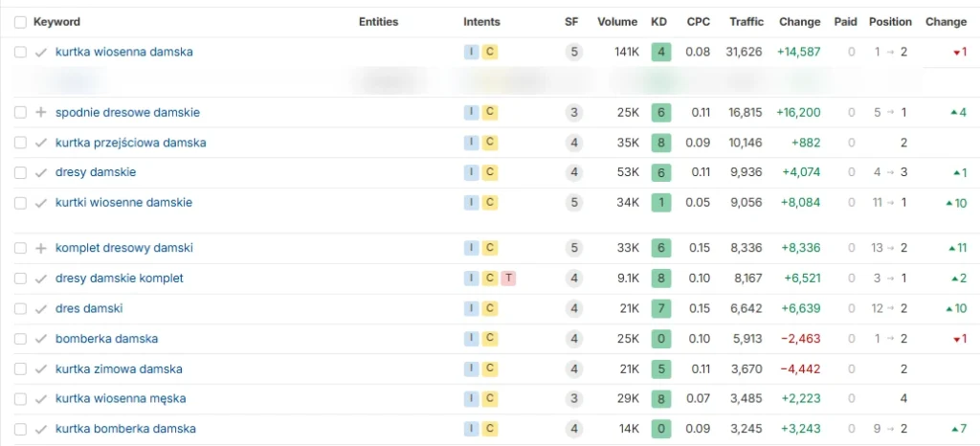This screenshot has height=446, width=980.
Task: Open the kurtka bomberka damska keyword link
Action: coord(125,429)
